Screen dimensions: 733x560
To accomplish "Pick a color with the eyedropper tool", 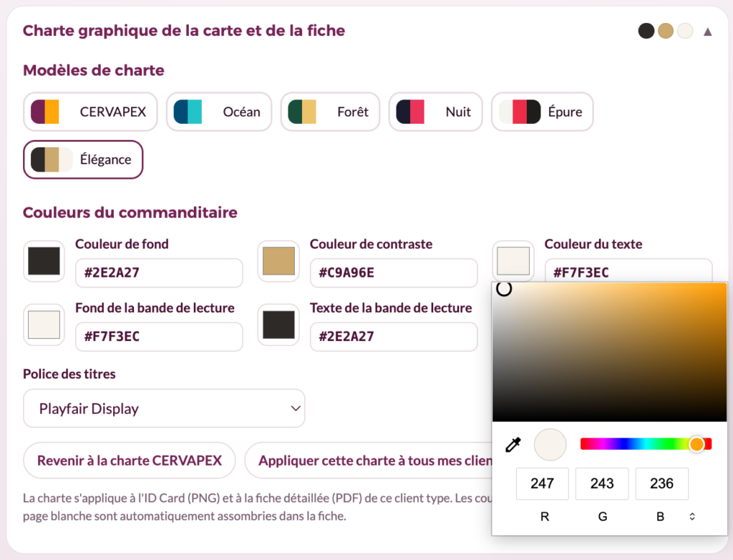I will [x=513, y=445].
